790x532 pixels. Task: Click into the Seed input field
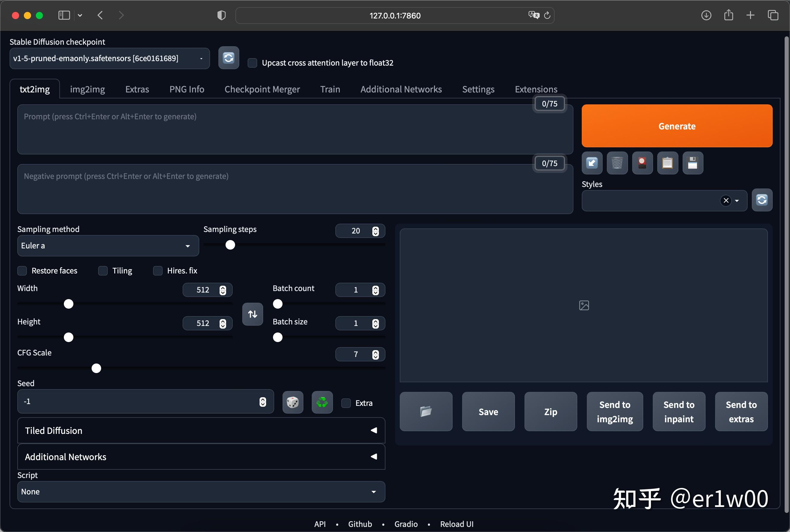pos(145,402)
